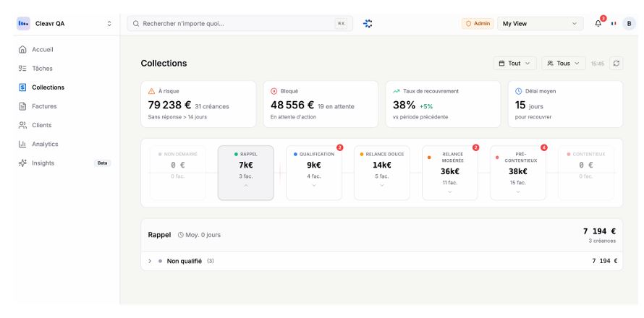
Task: Expand the Non qualifié group
Action: click(149, 261)
